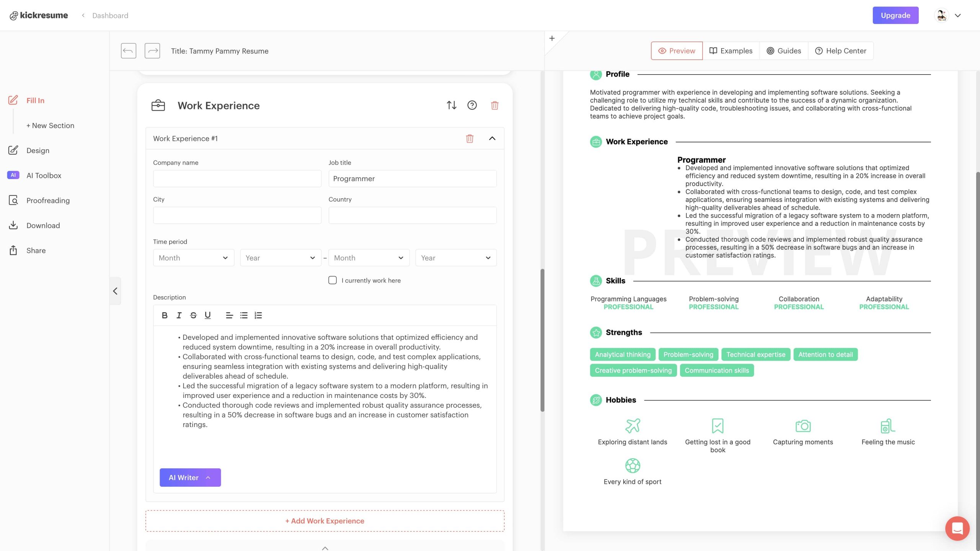Delete Work Experience #1 entry
Viewport: 980px width, 551px height.
click(469, 139)
